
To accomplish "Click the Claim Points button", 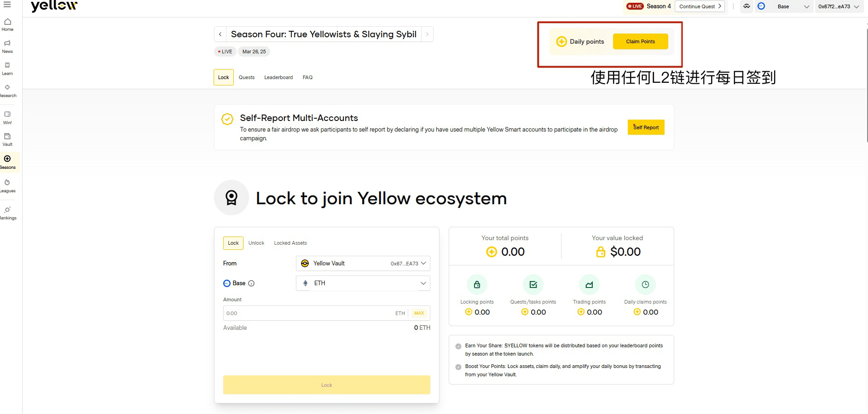I will pyautogui.click(x=640, y=41).
